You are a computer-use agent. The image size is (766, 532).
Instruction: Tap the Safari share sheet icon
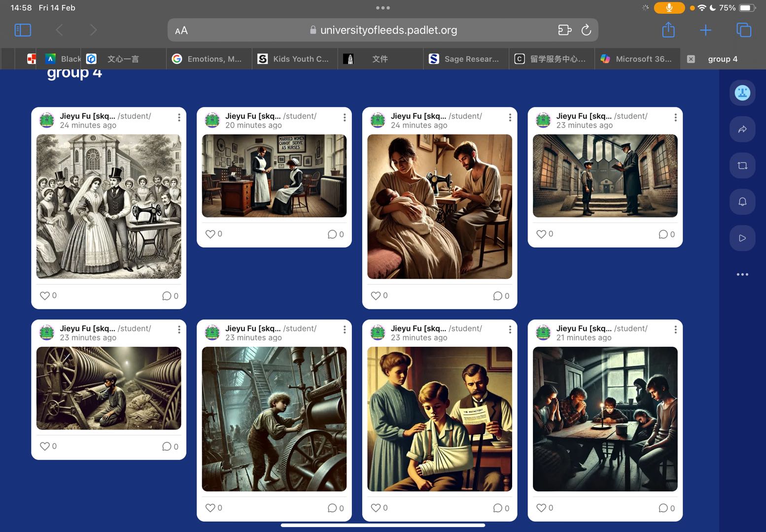[668, 30]
